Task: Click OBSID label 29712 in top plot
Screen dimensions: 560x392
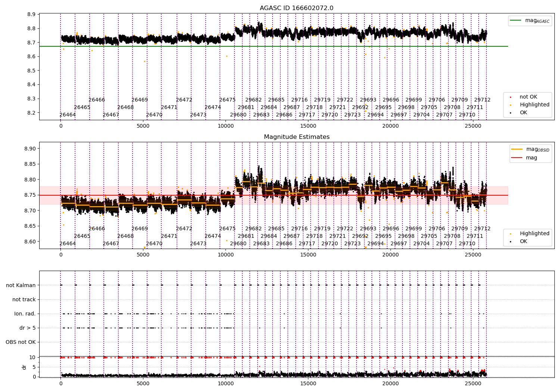Action: [482, 100]
